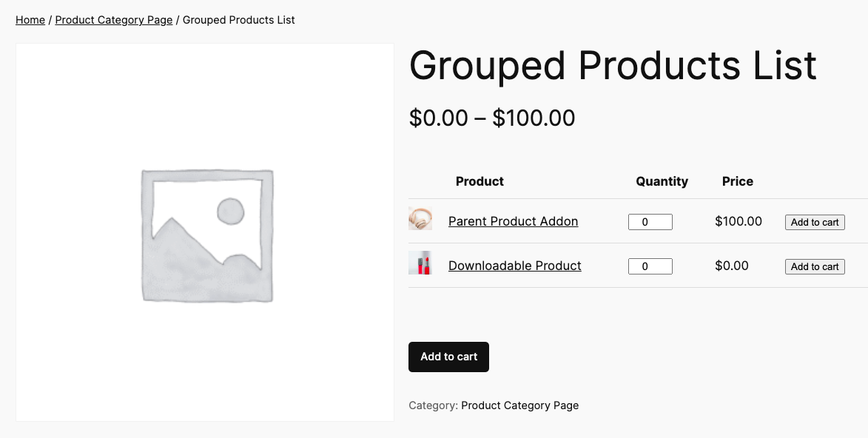Screen dimensions: 868x438
Task: Focus quantity field for Parent Product Addon
Action: [x=650, y=222]
